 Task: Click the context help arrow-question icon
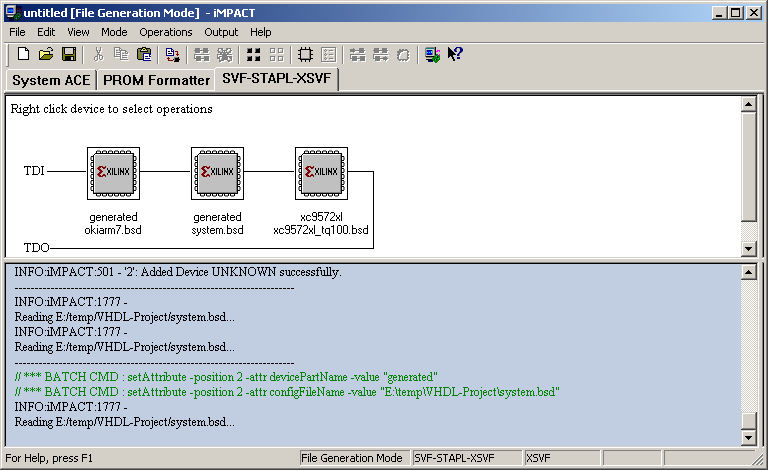[x=455, y=54]
